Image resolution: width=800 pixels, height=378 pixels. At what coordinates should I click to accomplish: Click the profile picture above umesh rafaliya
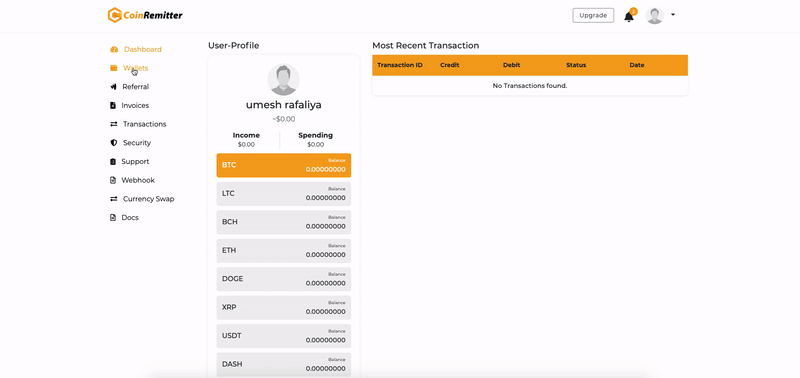click(284, 80)
